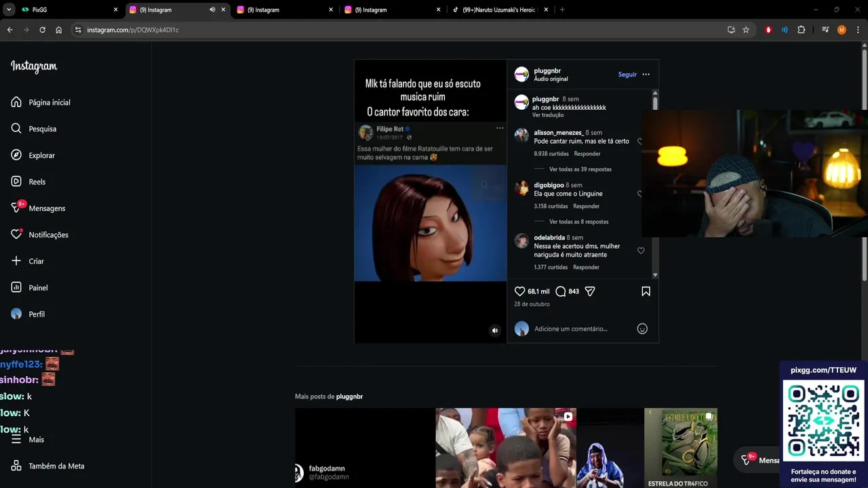Save the post with bookmark icon
Screen dimensions: 868x488
(646, 291)
